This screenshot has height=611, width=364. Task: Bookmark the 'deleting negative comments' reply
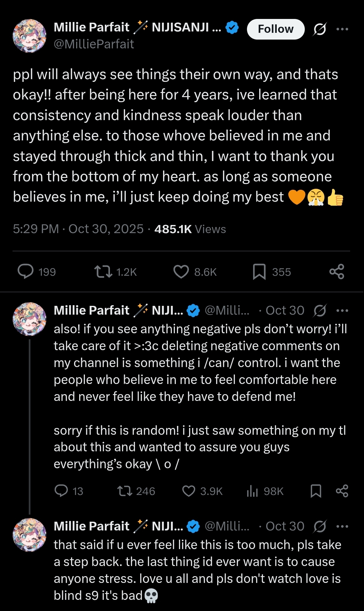click(x=316, y=491)
